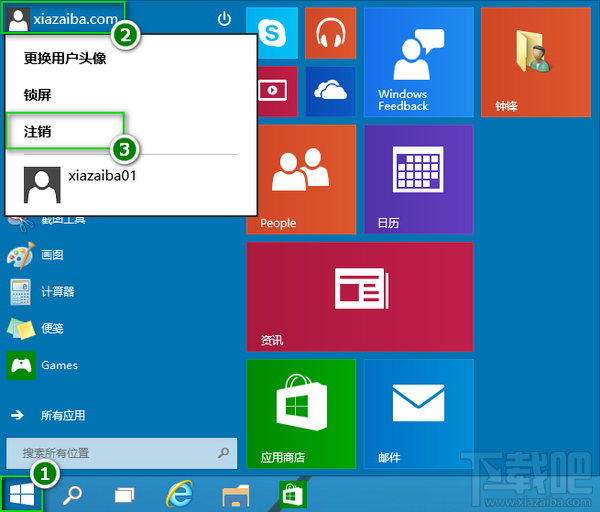
Task: Open the OneDrive cloud tile
Action: click(x=330, y=91)
